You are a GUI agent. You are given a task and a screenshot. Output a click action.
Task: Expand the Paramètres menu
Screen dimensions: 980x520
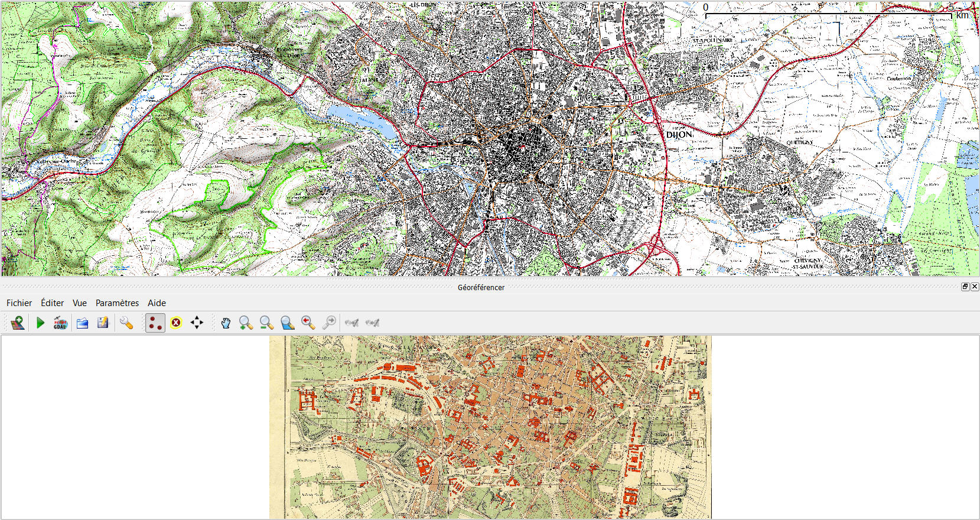click(117, 303)
